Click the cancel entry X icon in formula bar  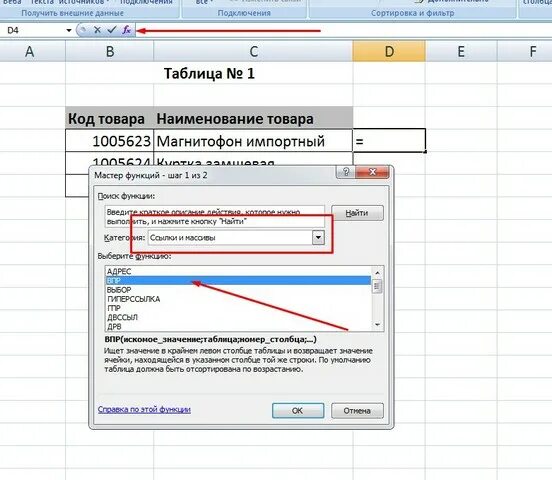tap(98, 30)
